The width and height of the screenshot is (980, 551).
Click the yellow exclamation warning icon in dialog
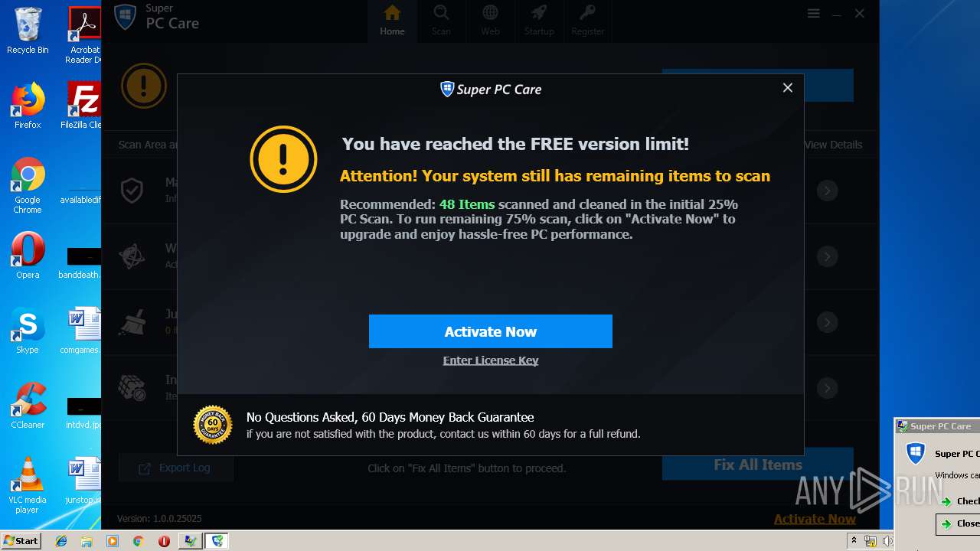[283, 159]
